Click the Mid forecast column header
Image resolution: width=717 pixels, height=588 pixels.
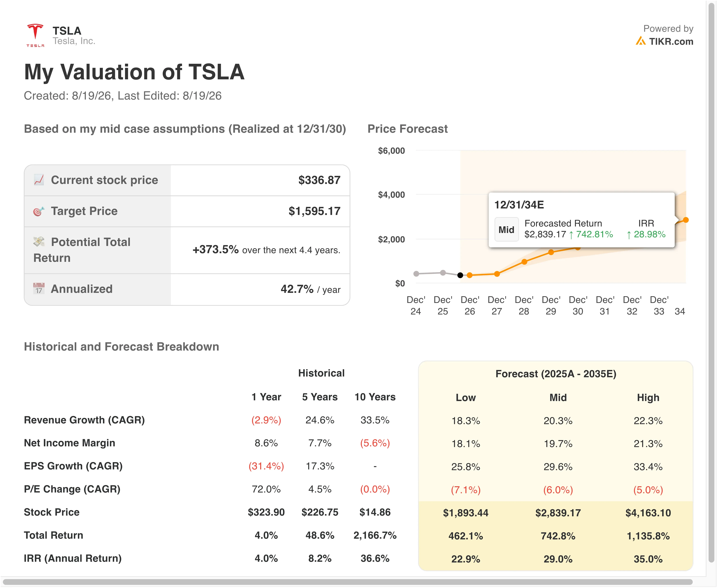point(558,397)
